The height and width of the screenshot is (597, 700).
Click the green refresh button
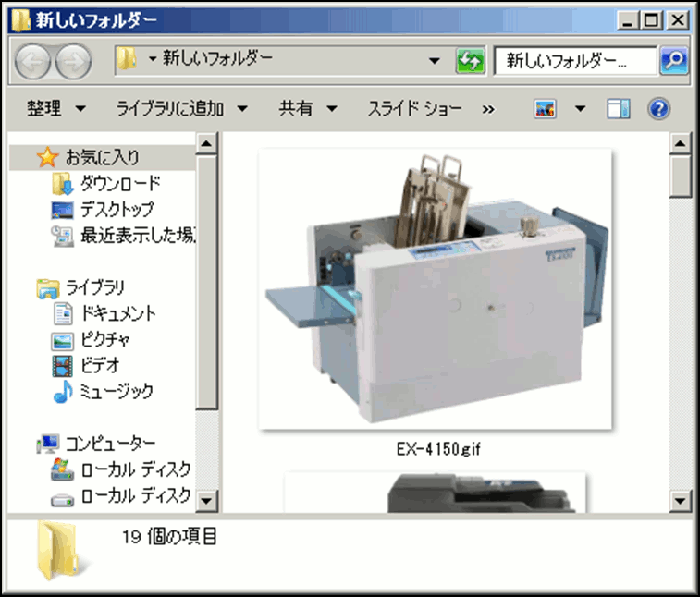click(x=470, y=61)
